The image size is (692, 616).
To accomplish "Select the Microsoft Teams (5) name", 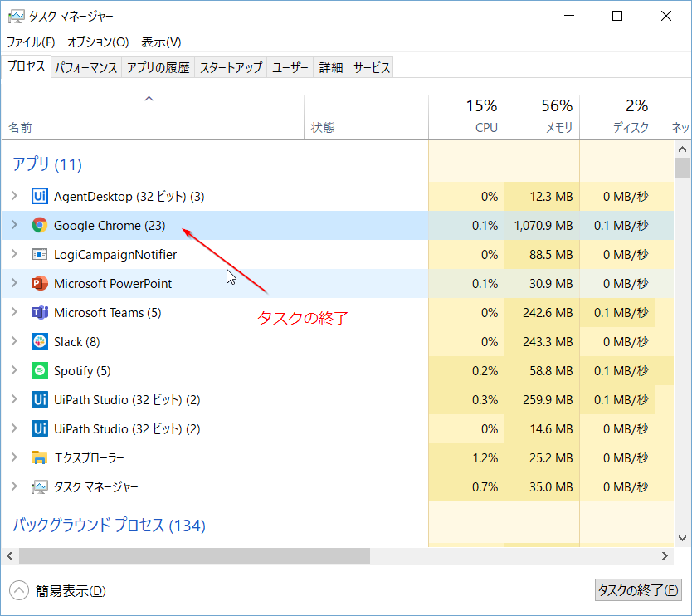I will click(107, 313).
